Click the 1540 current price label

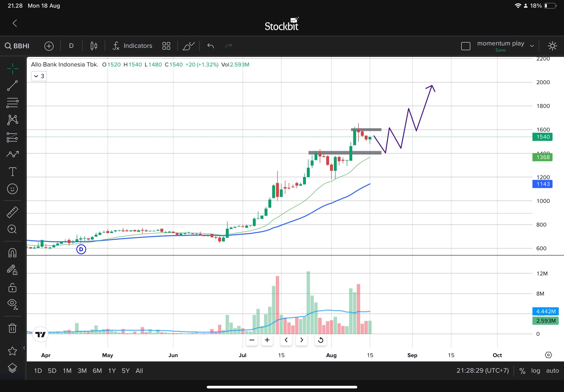click(542, 137)
